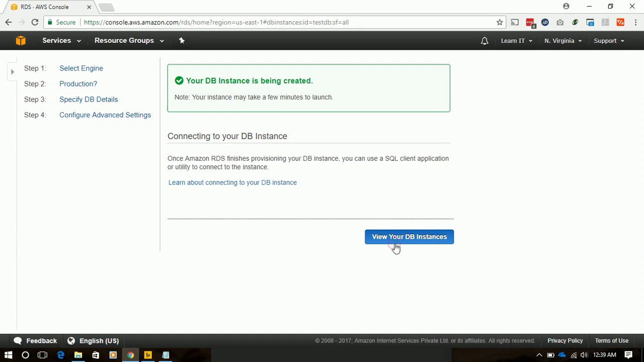644x362 pixels.
Task: Open the N. Virginia region dropdown
Action: click(563, 41)
